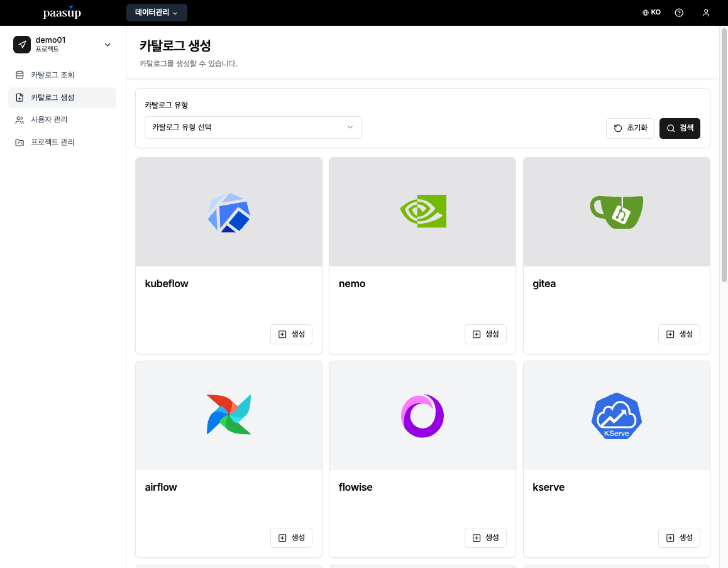
Task: Click the black 검색 search button
Action: pos(680,128)
